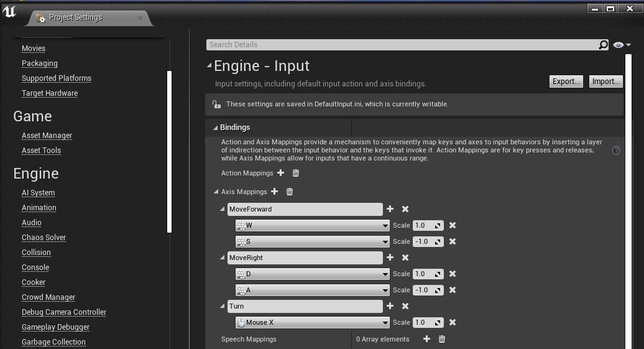Edit the MoveRight name field

[x=305, y=258]
